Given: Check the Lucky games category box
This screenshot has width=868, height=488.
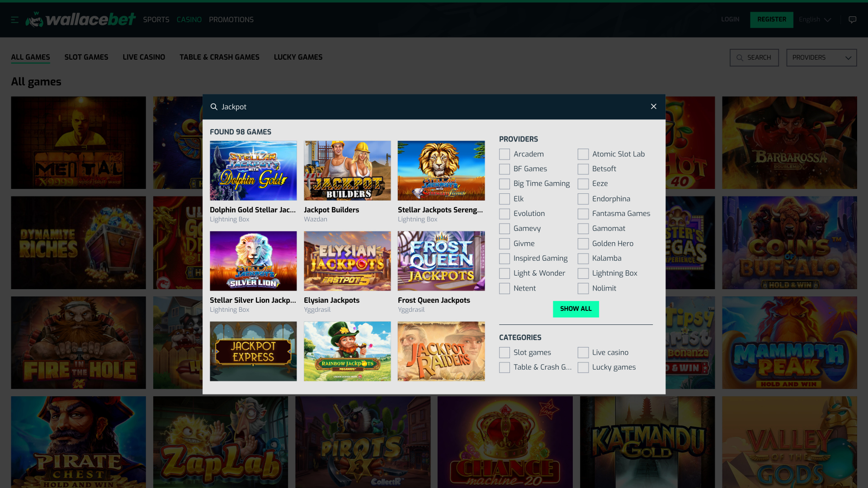Looking at the screenshot, I should (583, 367).
